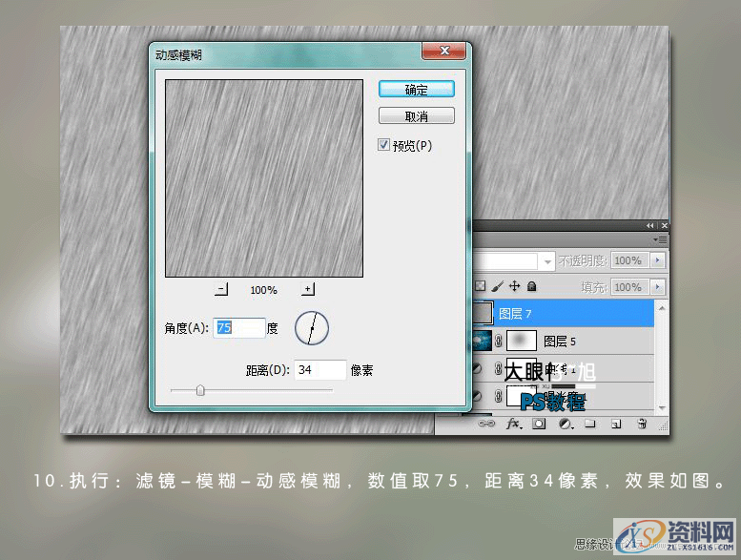Open the layers panel options menu

click(x=662, y=239)
